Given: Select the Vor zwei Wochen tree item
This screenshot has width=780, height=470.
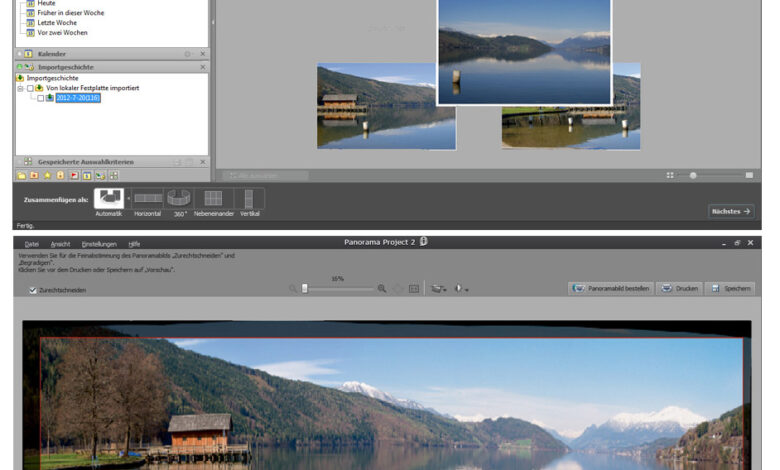Looking at the screenshot, I should pos(62,33).
